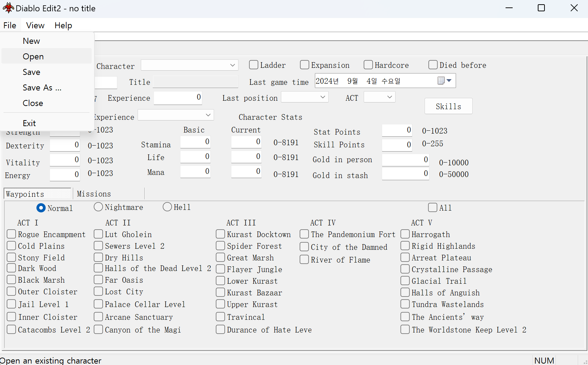Click the Diablo Edit2 app icon in title bar
The width and height of the screenshot is (588, 365).
point(8,8)
